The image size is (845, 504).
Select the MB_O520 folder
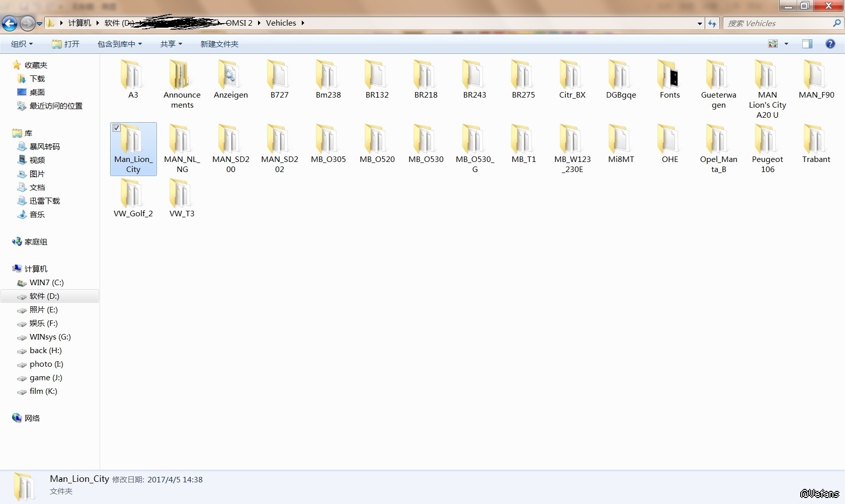[377, 144]
